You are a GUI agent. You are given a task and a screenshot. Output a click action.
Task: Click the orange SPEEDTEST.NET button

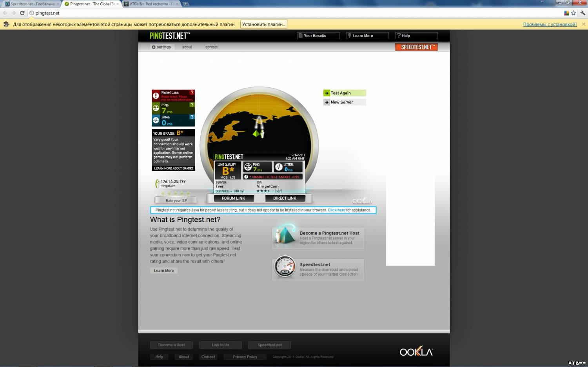(416, 47)
